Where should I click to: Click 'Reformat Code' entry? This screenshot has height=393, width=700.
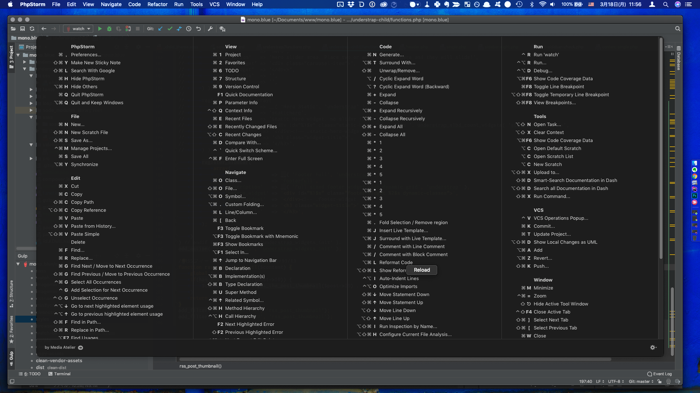click(396, 262)
